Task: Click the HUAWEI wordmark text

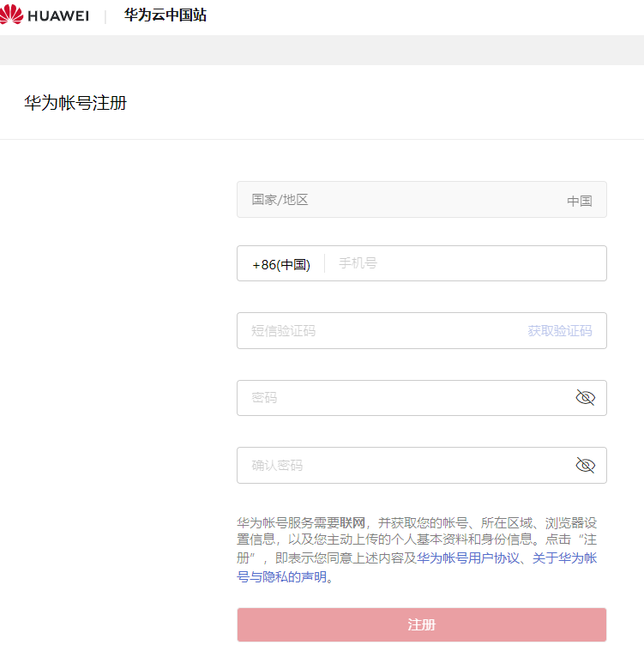Action: (x=58, y=15)
